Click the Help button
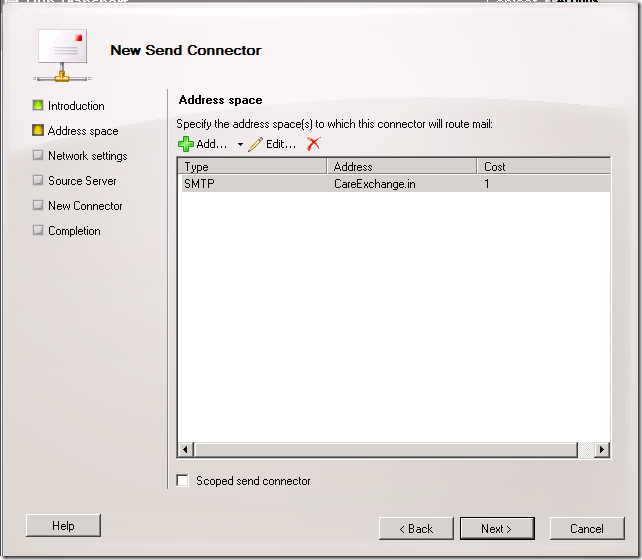Viewport: 642px width, 560px height. tap(63, 526)
